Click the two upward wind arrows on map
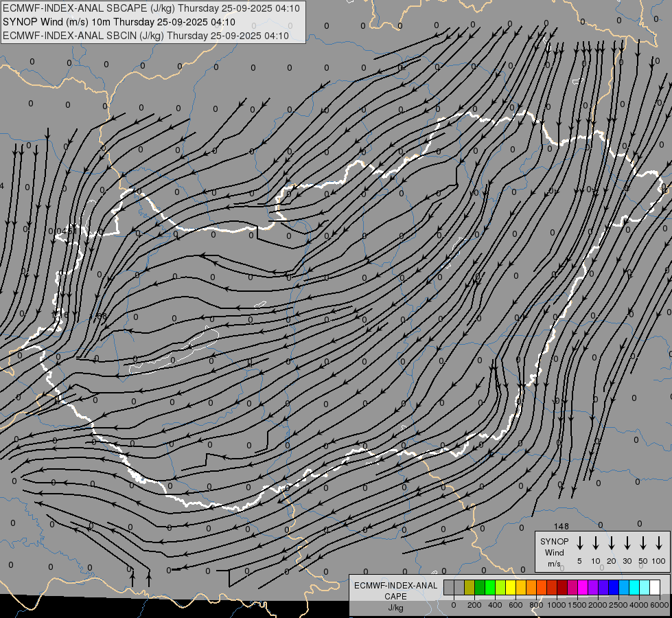 (141, 578)
